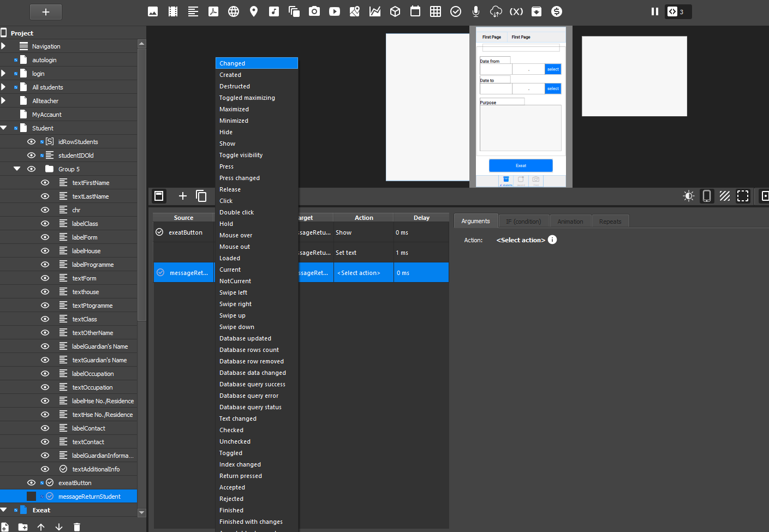Delete selected item with trash icon

click(x=77, y=527)
